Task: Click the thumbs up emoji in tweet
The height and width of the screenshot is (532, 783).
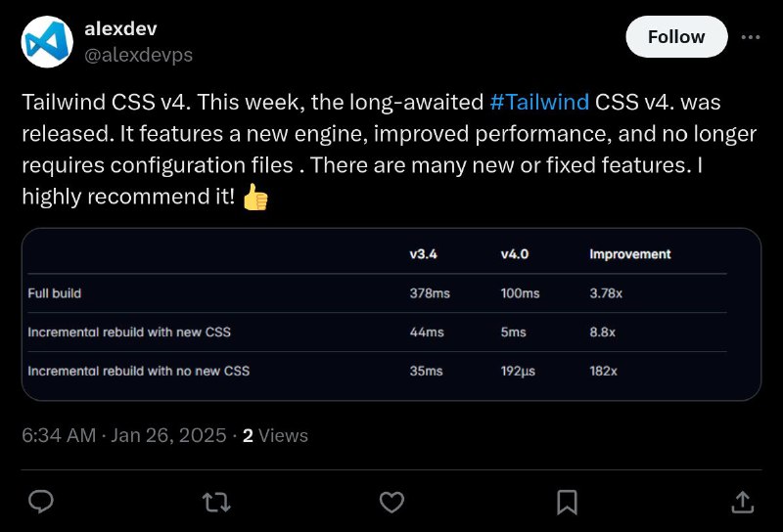Action: [x=255, y=198]
